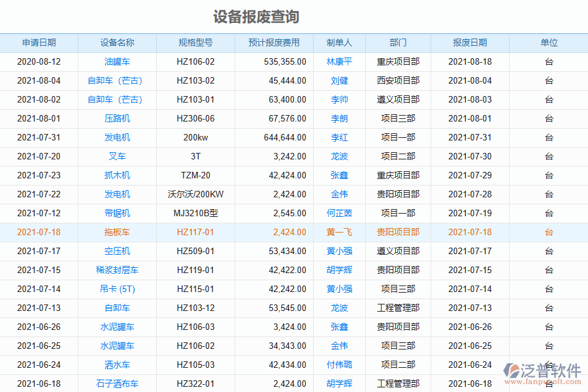Open the 200kw 发电机 equipment link

pos(116,137)
